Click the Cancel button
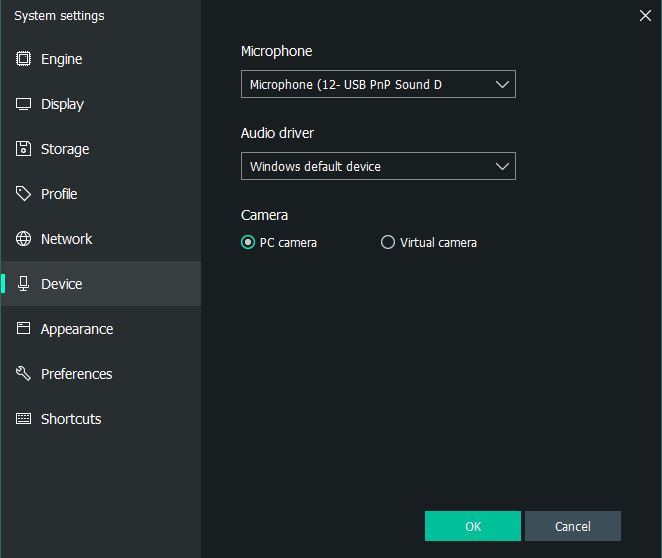The image size is (662, 558). [573, 526]
